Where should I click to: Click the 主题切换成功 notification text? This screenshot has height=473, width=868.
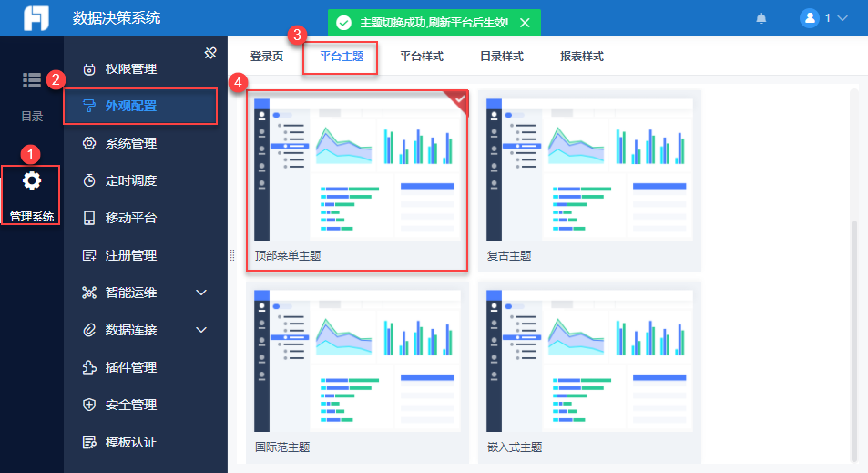434,23
